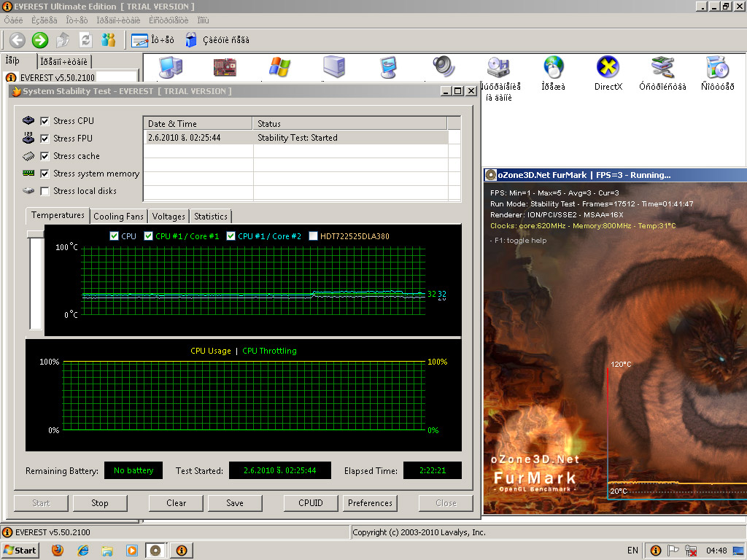Viewport: 747px width, 560px height.
Task: Open the Display monitor category icon
Action: point(389,67)
